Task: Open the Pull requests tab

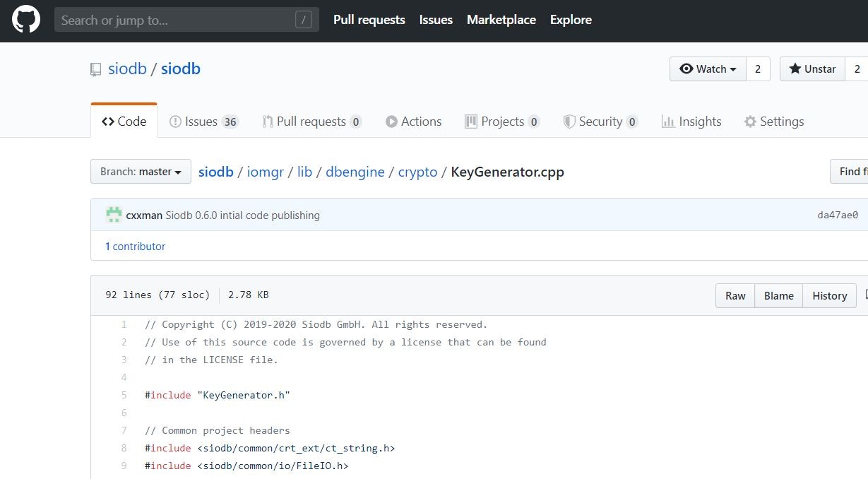Action: 311,121
